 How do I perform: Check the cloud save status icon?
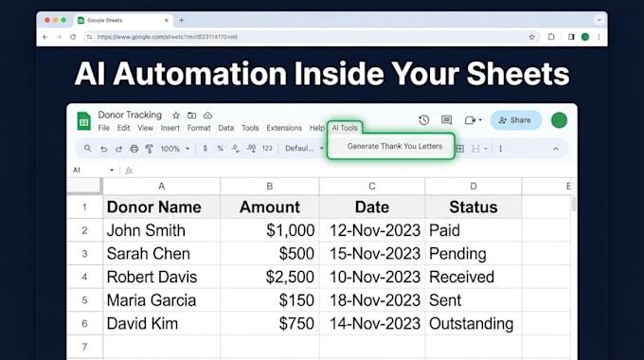pos(207,115)
